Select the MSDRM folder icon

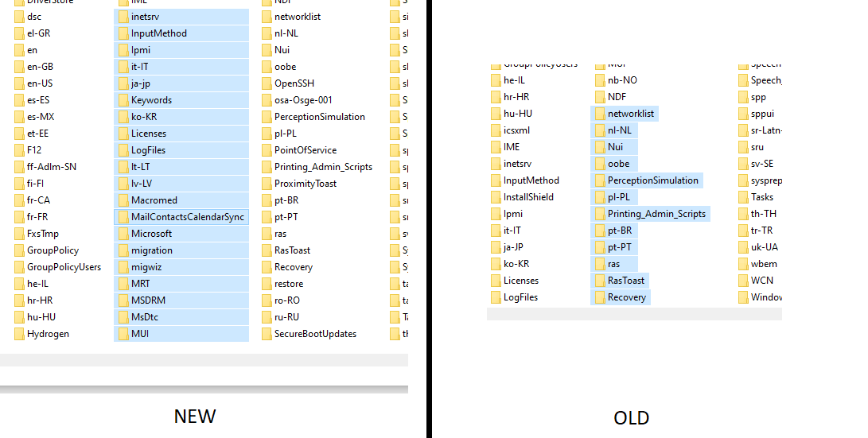coord(123,300)
